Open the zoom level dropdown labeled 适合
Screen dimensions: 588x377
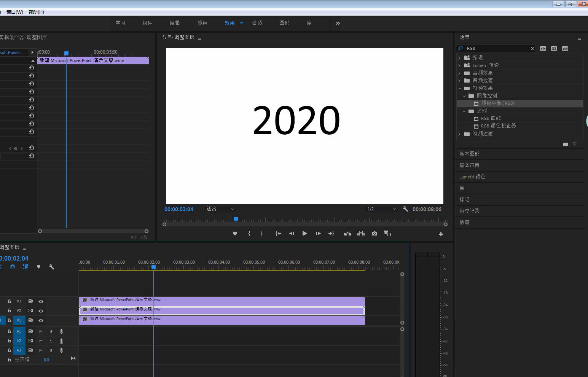(220, 209)
